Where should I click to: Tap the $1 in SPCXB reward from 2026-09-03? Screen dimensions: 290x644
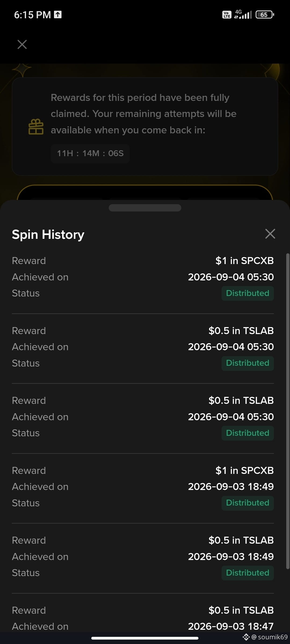pos(245,470)
